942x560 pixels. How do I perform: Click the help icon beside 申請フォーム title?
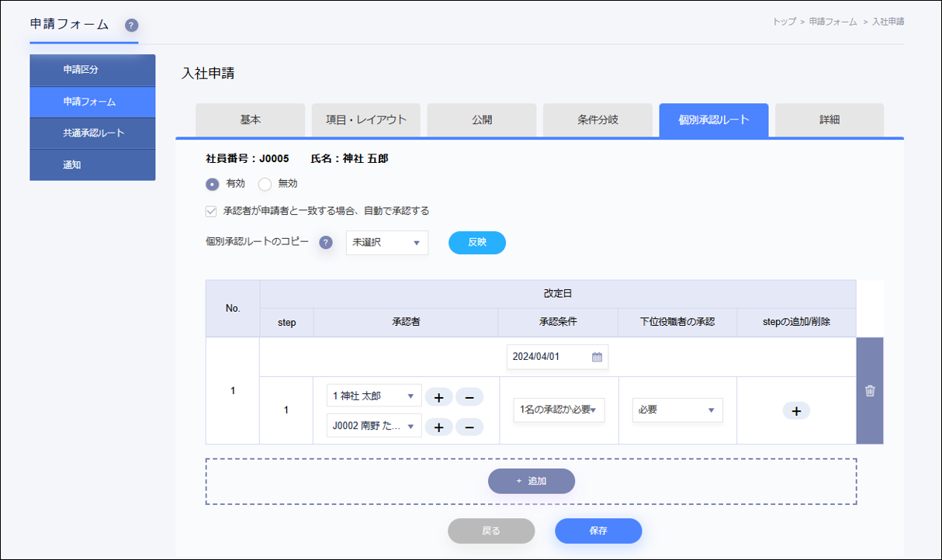click(131, 26)
